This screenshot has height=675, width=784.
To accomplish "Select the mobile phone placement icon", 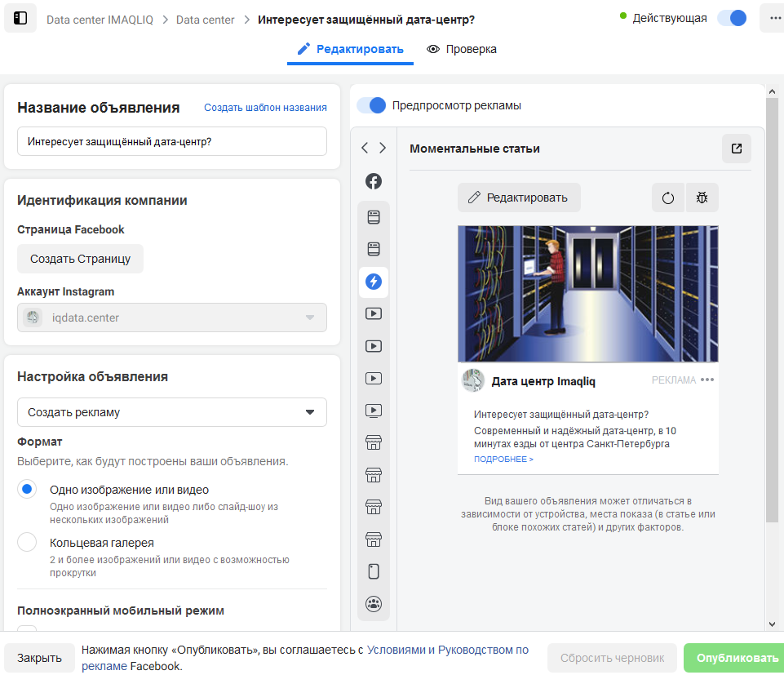I will click(x=374, y=571).
